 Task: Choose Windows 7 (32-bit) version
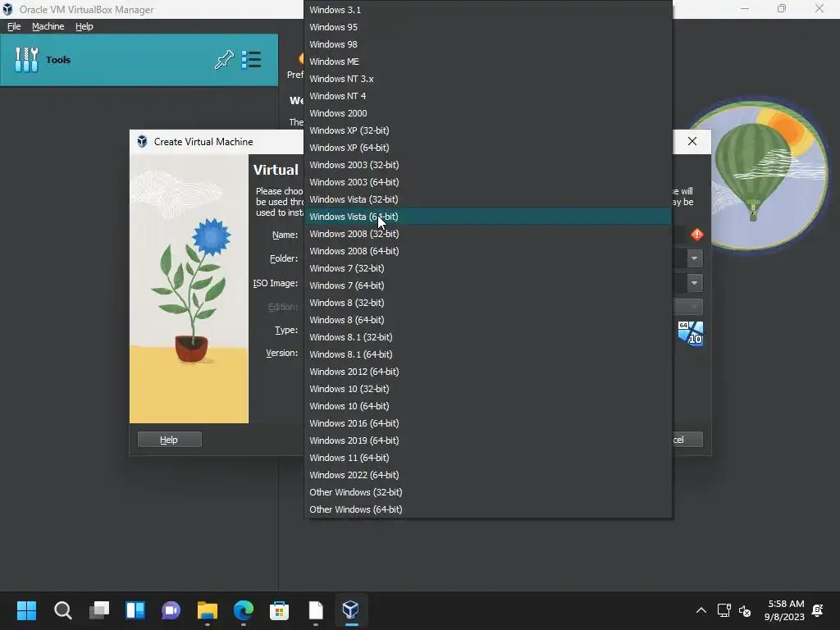click(488, 268)
